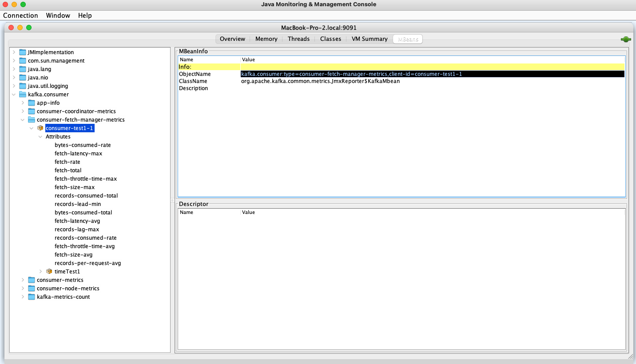Click the consumer-metrics folder icon
636x364 pixels.
pos(31,280)
